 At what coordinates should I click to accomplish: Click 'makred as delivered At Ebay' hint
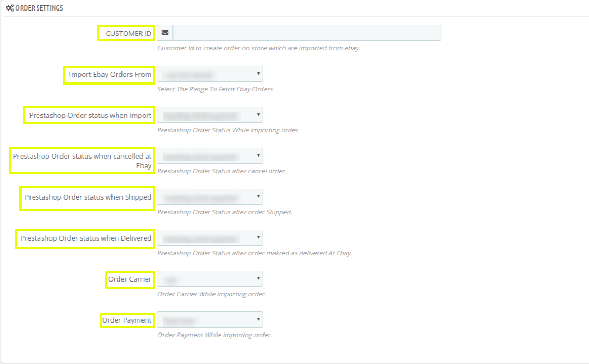coord(255,253)
